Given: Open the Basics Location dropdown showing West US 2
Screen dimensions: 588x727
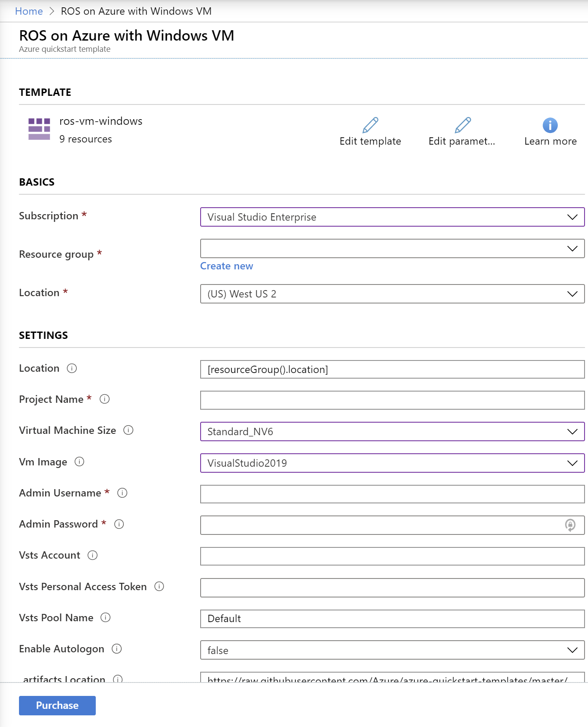Looking at the screenshot, I should tap(392, 294).
